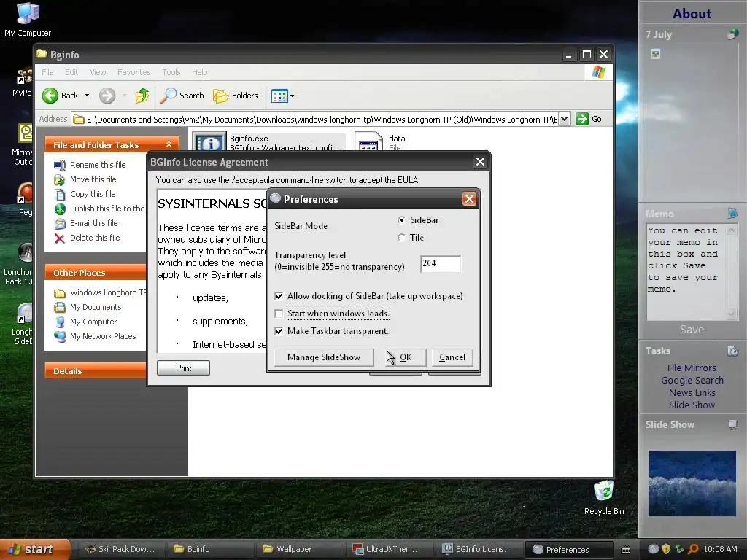Open Manage SlideShow in Preferences
The image size is (747, 560).
[324, 357]
